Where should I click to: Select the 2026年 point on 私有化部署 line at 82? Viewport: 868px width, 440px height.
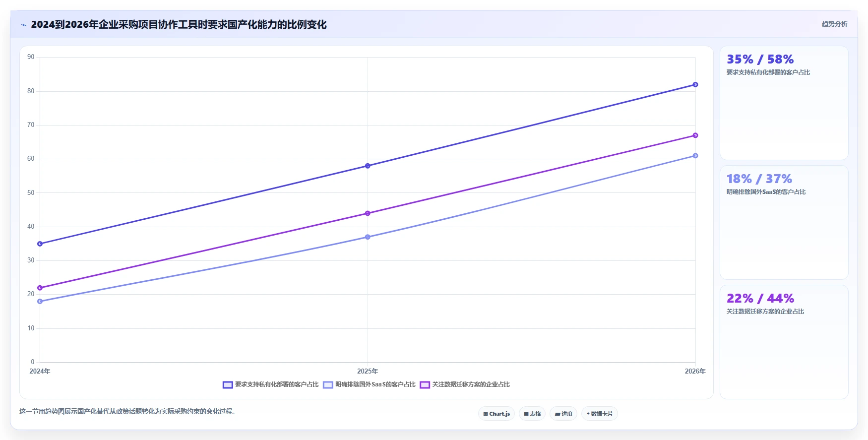pyautogui.click(x=695, y=85)
